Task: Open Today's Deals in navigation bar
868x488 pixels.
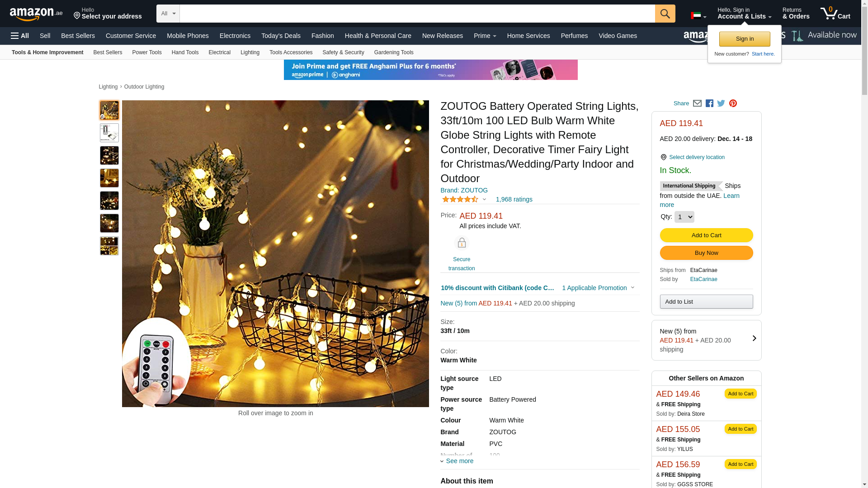Action: 281,36
